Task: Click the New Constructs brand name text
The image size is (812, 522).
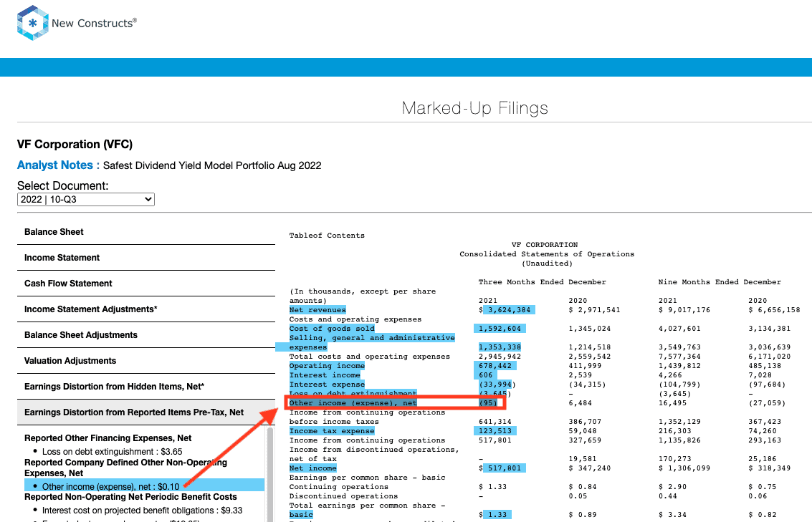Action: (x=94, y=24)
